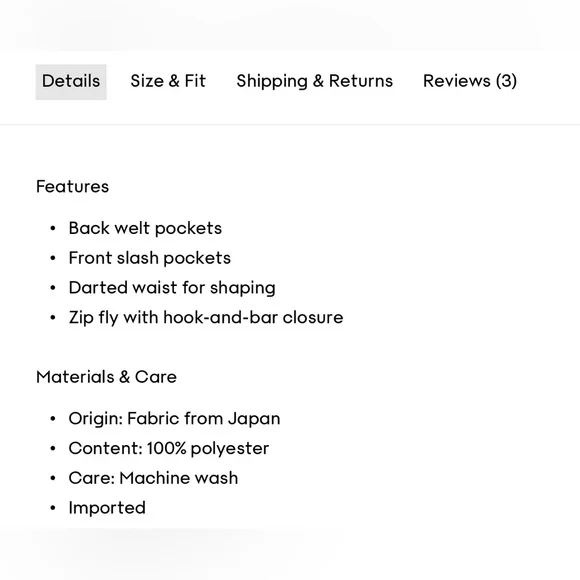Click Content: 100% polyester line
Viewport: 580px width, 580px height.
pos(169,448)
